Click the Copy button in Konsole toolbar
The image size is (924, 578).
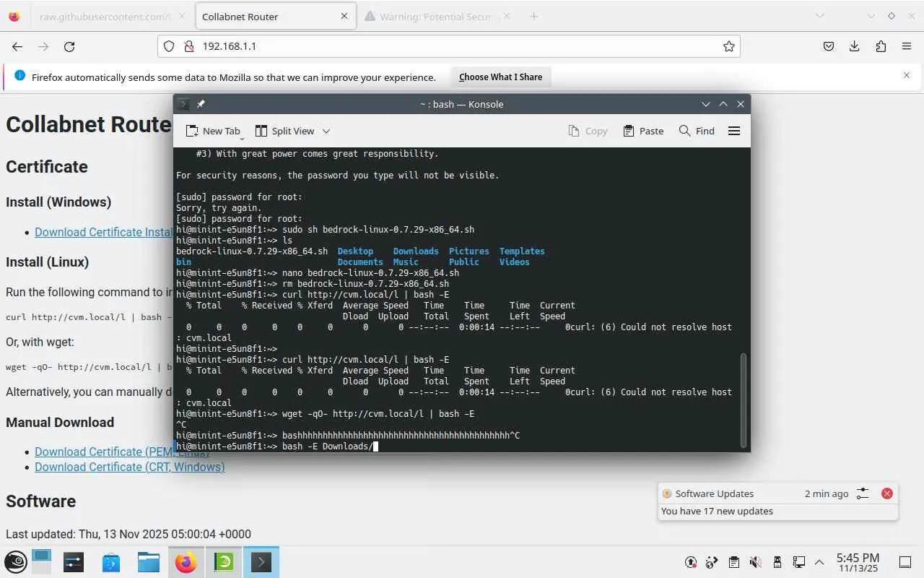pyautogui.click(x=588, y=131)
